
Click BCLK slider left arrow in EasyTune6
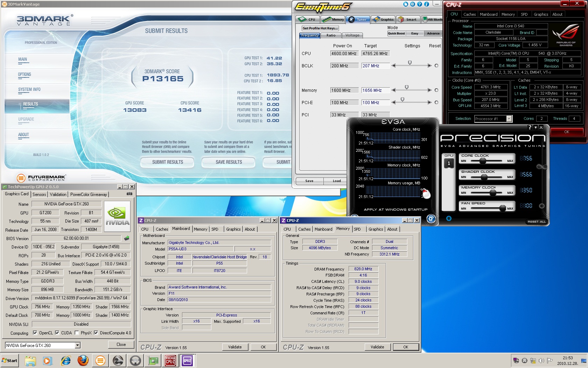[x=394, y=66]
